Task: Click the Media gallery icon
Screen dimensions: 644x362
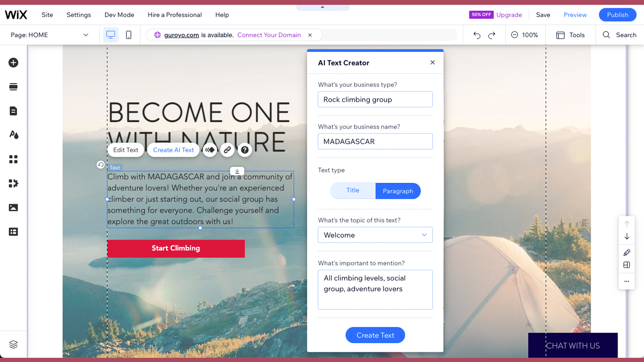Action: (x=13, y=207)
